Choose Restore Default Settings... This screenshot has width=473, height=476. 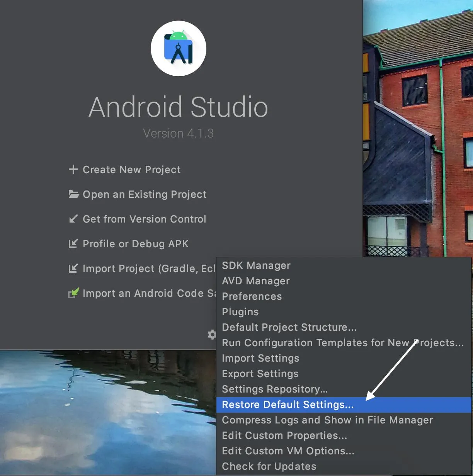click(x=344, y=405)
